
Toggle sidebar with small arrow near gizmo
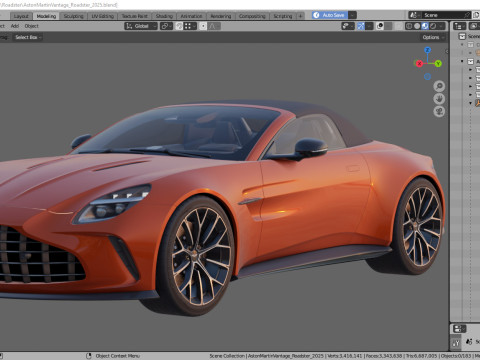coord(447,51)
